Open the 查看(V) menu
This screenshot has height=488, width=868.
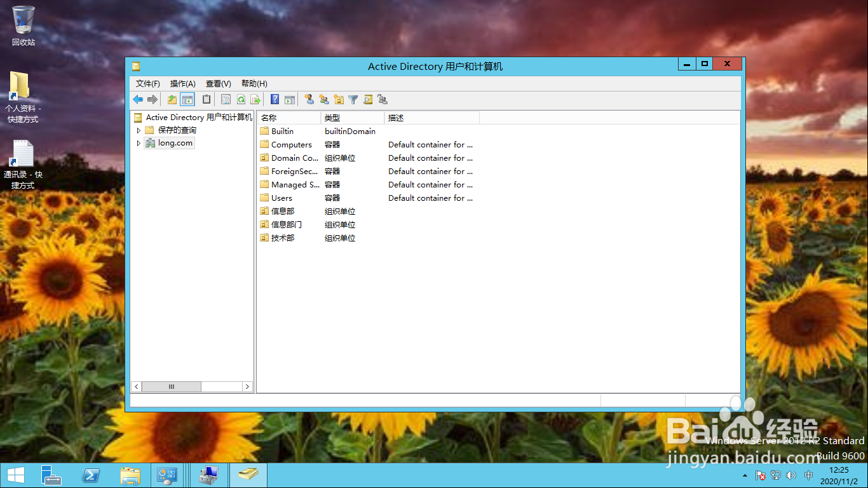[219, 84]
